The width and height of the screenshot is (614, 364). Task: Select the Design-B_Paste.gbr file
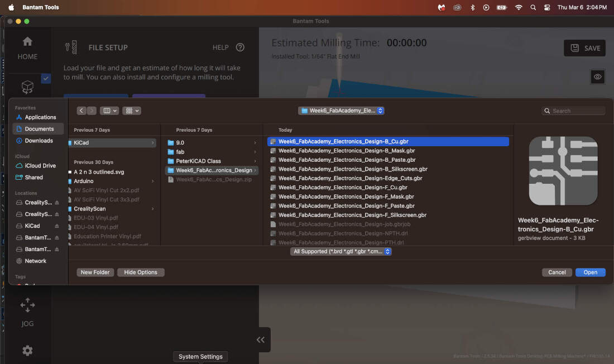click(x=388, y=160)
